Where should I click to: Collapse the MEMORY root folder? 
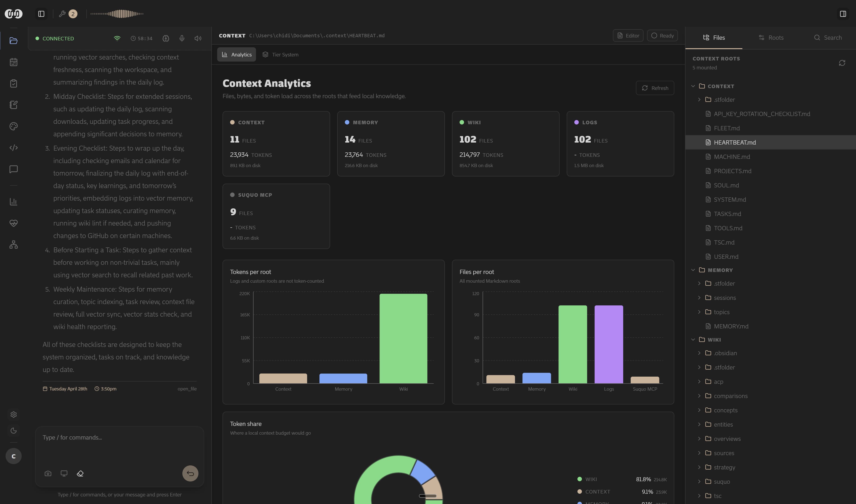click(x=693, y=270)
